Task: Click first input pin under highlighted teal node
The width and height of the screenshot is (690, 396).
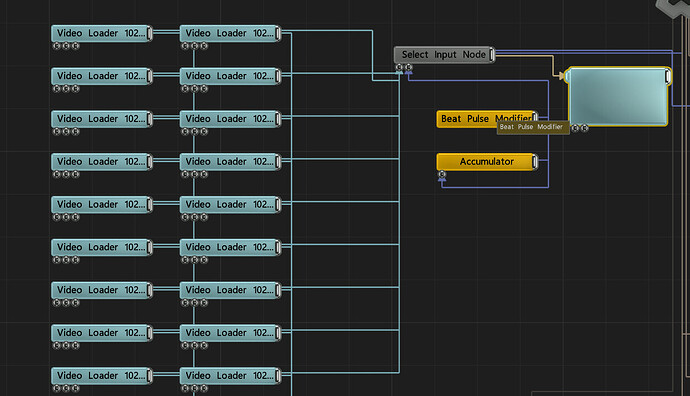Action: pyautogui.click(x=575, y=128)
